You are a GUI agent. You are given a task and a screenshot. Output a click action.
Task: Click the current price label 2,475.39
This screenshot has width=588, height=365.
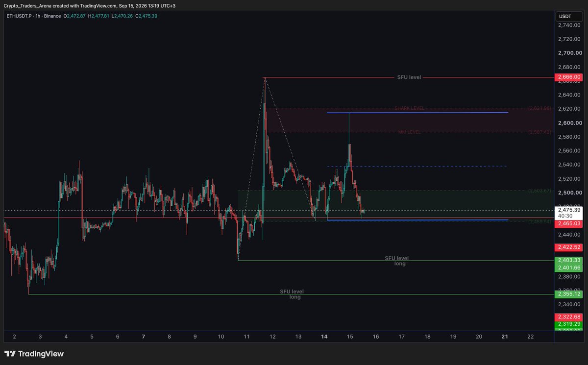(569, 210)
